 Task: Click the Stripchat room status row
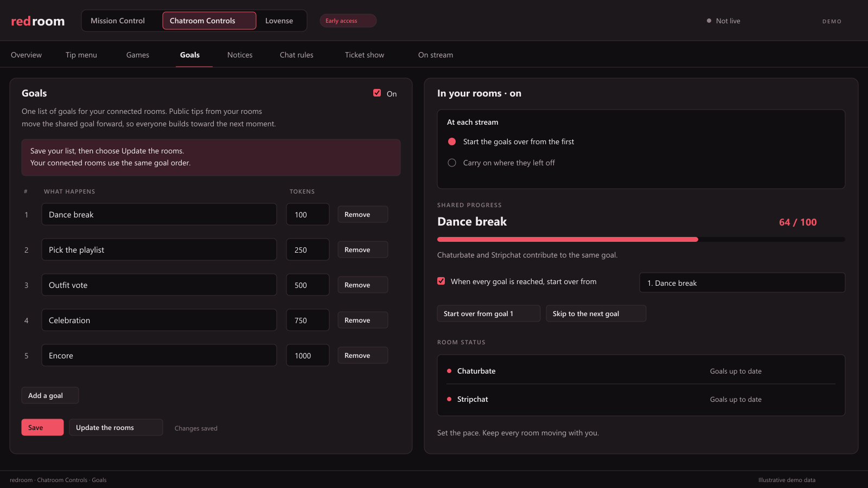641,399
